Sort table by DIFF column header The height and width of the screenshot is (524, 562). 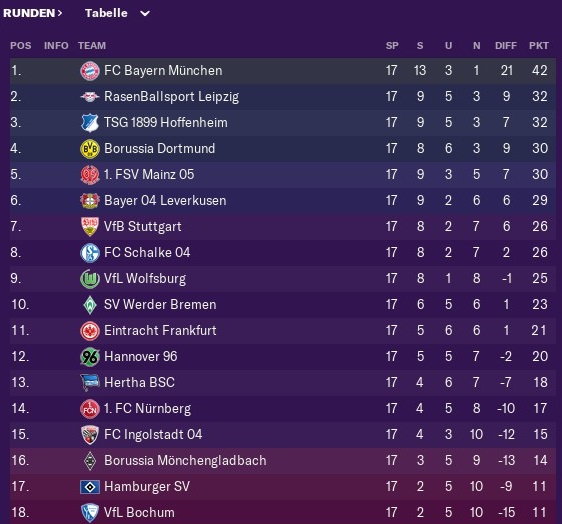pos(506,46)
